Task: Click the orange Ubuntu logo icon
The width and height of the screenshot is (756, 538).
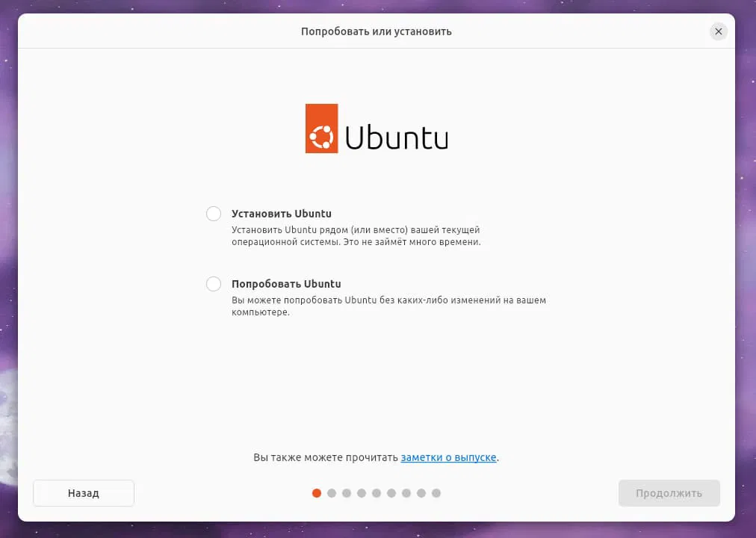Action: pos(321,129)
